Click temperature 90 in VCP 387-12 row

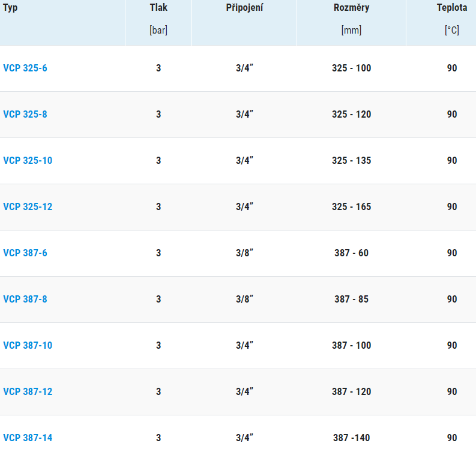click(452, 391)
